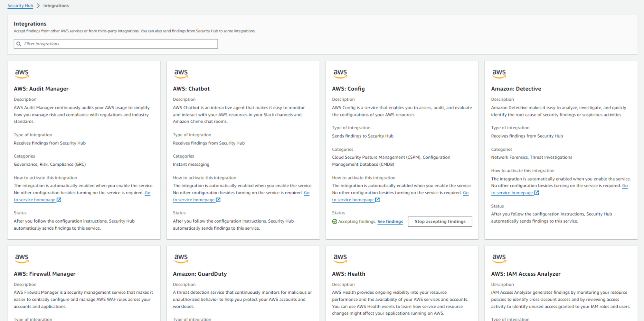The image size is (644, 321).
Task: Click Stop accepting findings button
Action: click(440, 222)
